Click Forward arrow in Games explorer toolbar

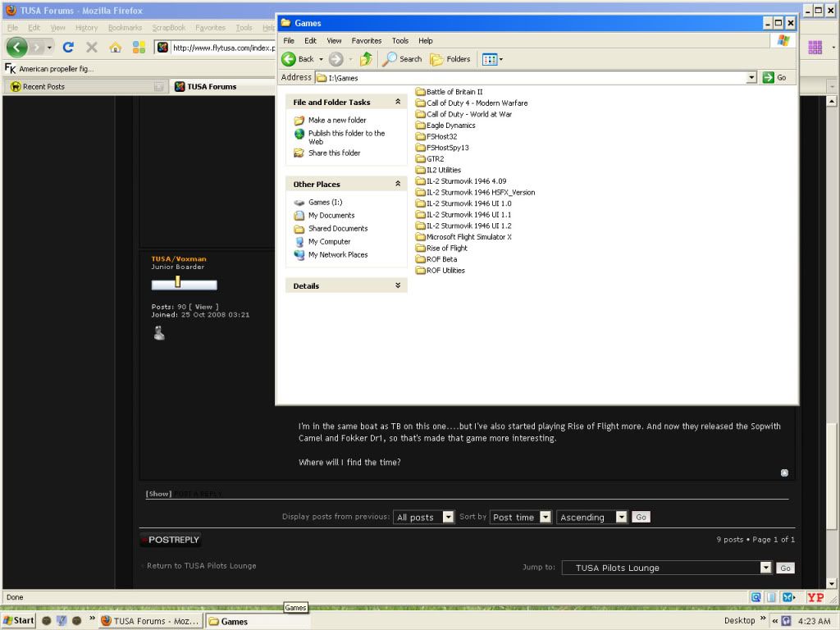(x=336, y=59)
